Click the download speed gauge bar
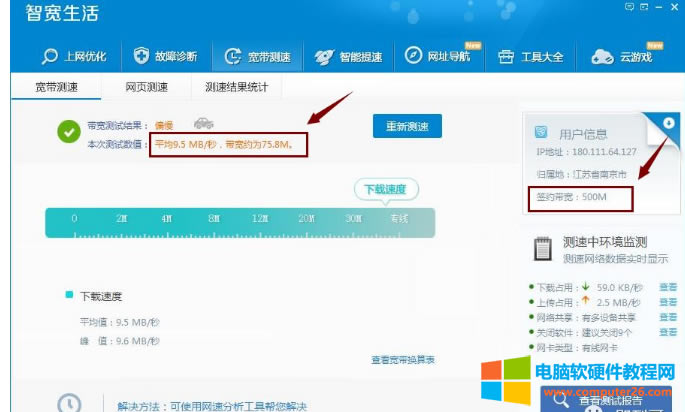This screenshot has height=412, width=685. [x=240, y=223]
